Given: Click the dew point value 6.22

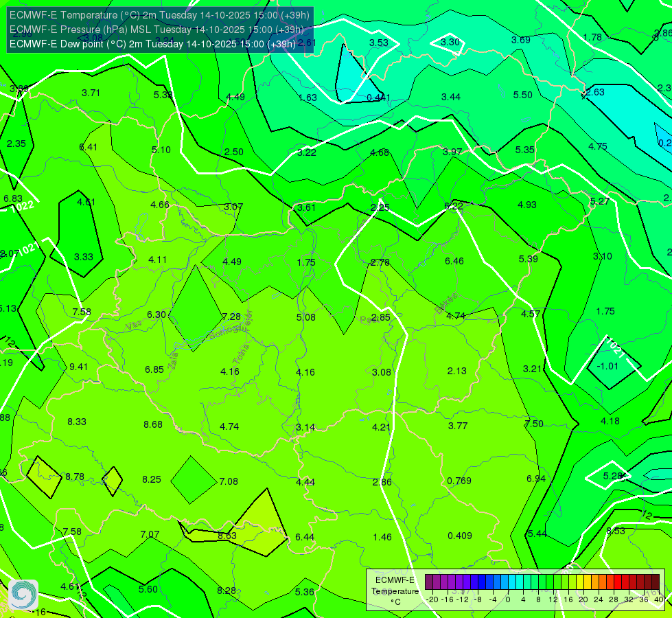Looking at the screenshot, I should pyautogui.click(x=454, y=206).
